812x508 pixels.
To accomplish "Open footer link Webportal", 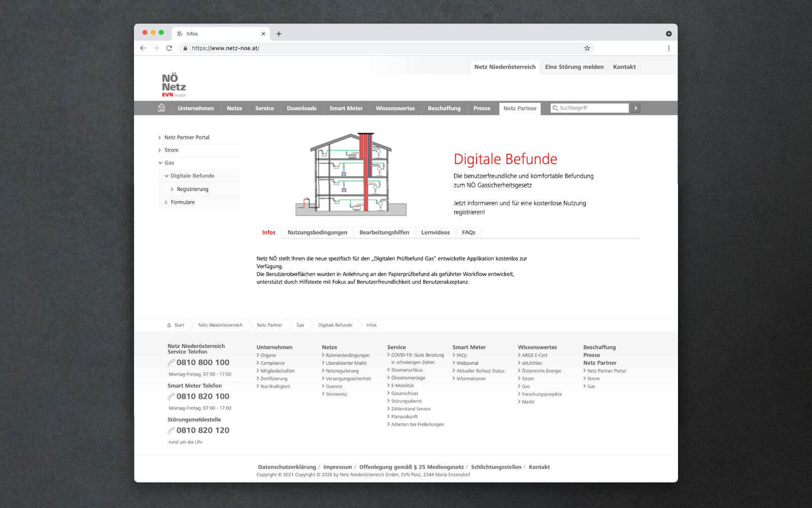I will [x=467, y=363].
